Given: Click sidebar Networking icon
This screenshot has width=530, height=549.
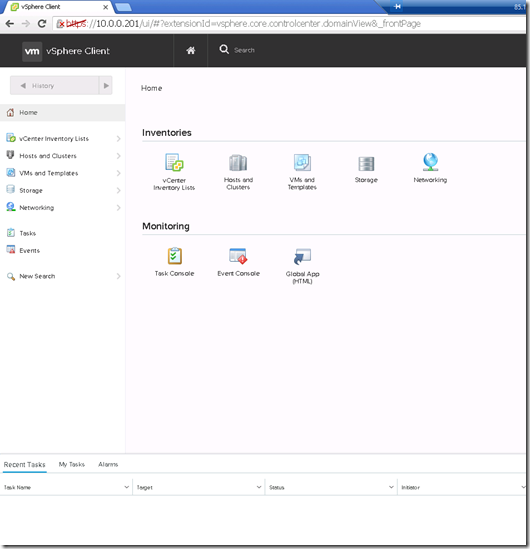Looking at the screenshot, I should pos(11,207).
